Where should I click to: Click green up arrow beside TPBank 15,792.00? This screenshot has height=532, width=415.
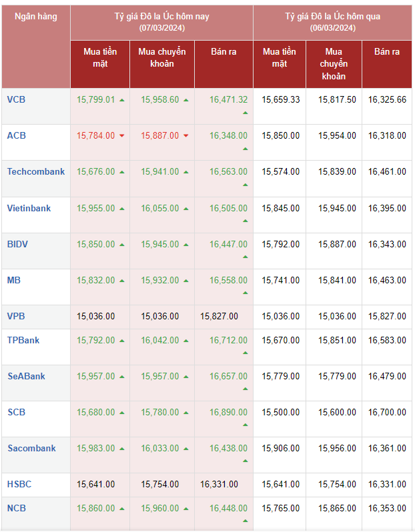point(121,341)
